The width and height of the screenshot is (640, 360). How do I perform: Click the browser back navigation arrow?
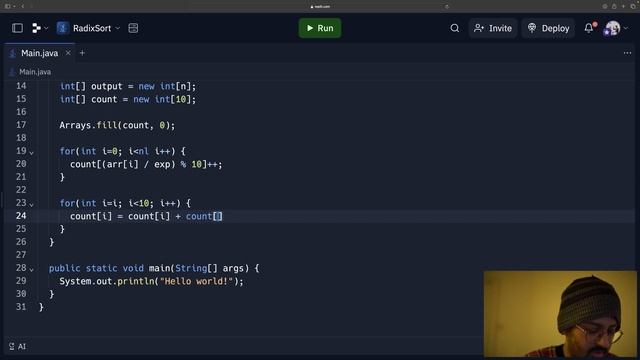pos(22,7)
